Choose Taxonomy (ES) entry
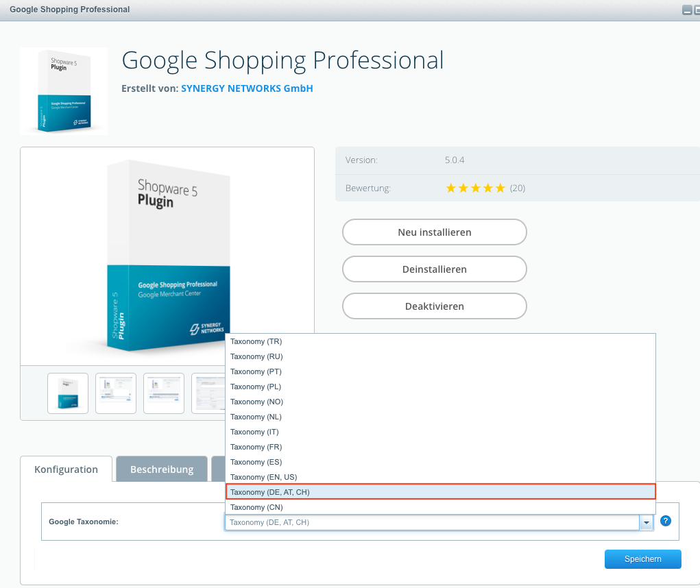The width and height of the screenshot is (700, 588). click(440, 462)
